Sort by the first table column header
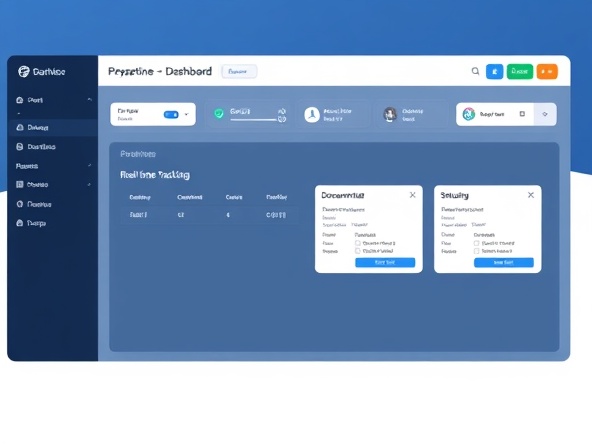Image resolution: width=592 pixels, height=448 pixels. (x=140, y=197)
